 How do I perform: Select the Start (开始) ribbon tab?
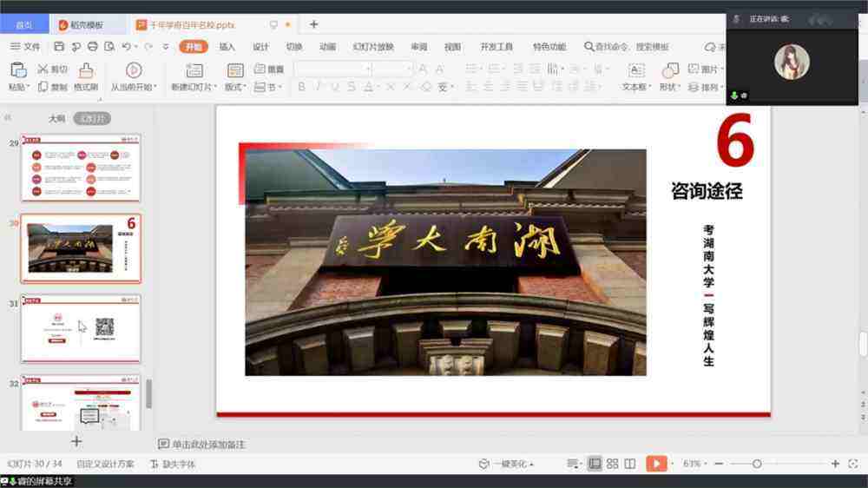pyautogui.click(x=194, y=47)
